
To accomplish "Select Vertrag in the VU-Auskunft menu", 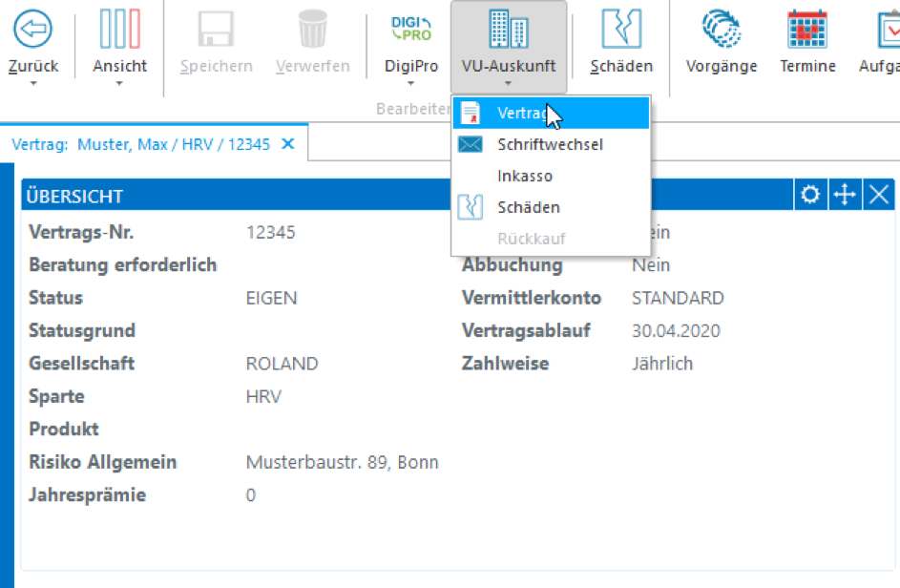I will click(522, 114).
